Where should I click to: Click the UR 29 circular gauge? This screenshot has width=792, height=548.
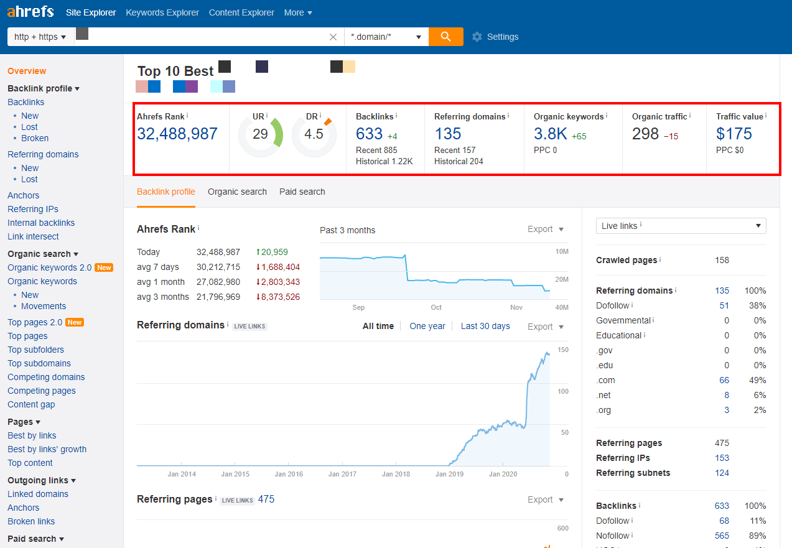tap(261, 134)
